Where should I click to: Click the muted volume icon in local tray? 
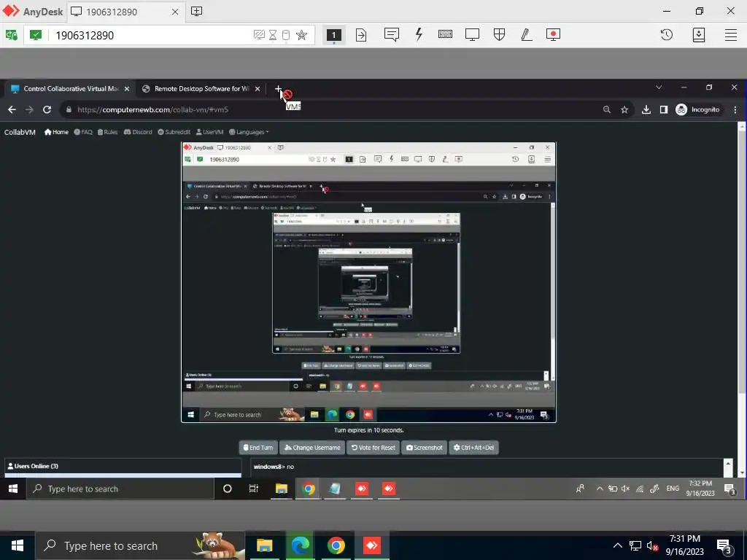click(652, 545)
